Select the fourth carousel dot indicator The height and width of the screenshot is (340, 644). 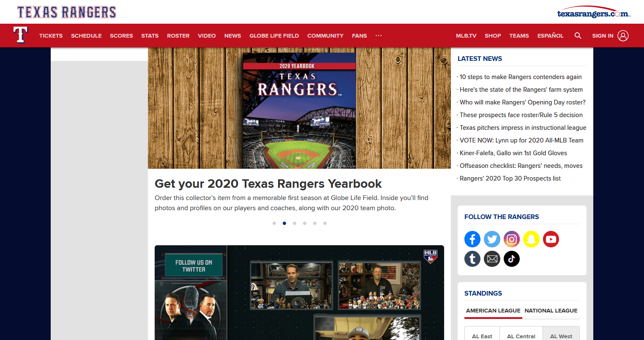(x=304, y=223)
